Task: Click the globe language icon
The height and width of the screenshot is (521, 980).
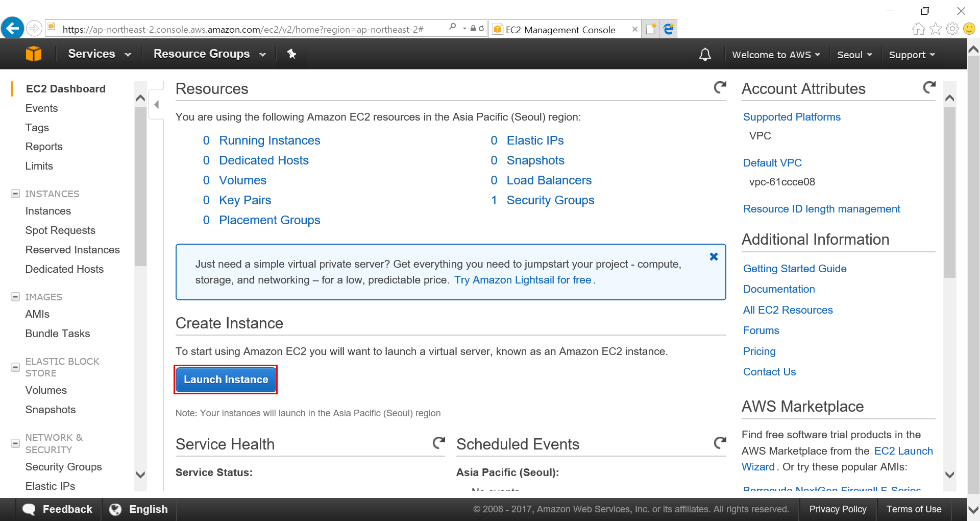Action: point(115,509)
